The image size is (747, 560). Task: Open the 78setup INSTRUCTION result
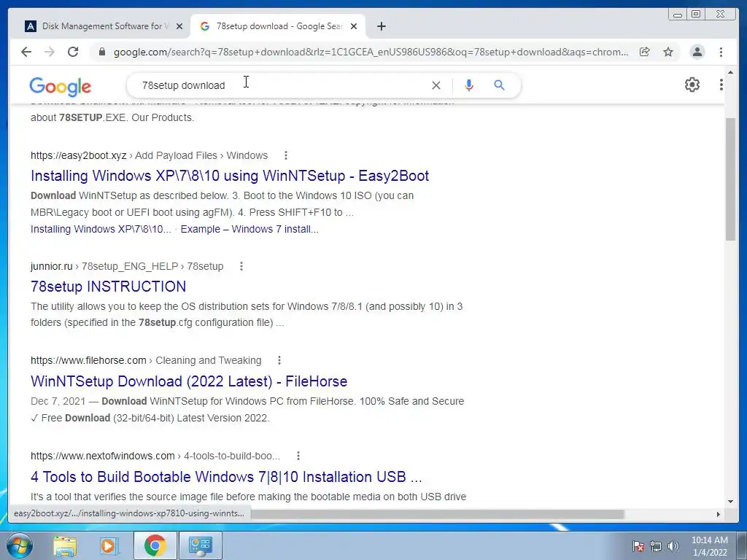[108, 286]
